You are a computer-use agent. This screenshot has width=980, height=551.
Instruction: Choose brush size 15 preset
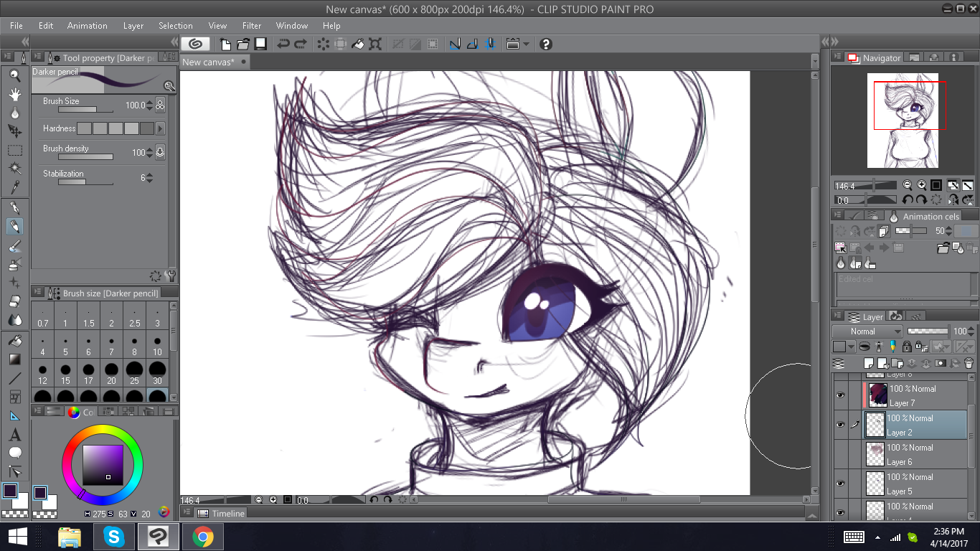(x=65, y=373)
